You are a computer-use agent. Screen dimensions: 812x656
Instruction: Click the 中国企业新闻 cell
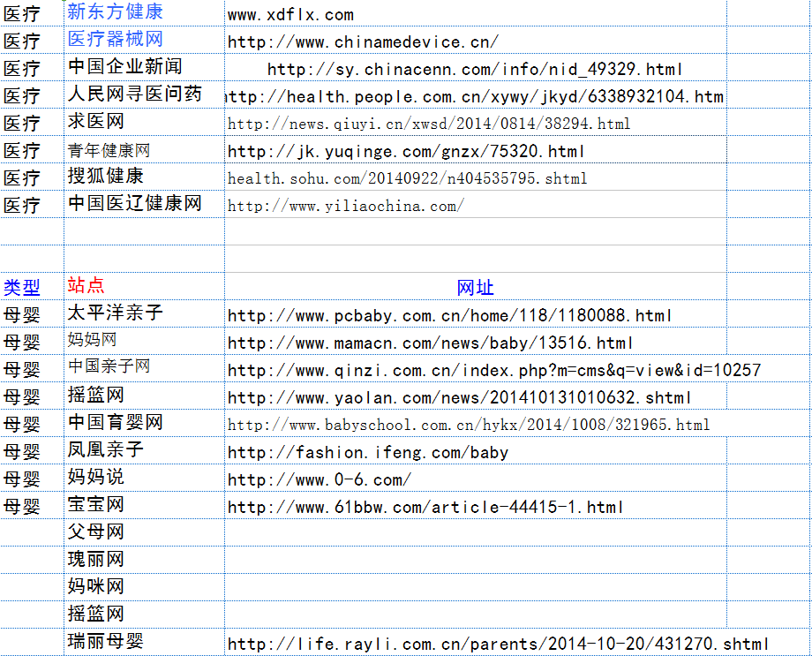coord(144,67)
